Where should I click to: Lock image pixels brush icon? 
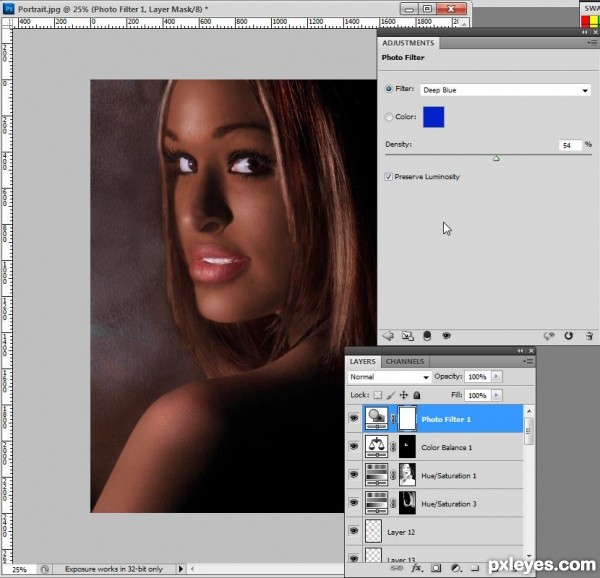point(391,395)
